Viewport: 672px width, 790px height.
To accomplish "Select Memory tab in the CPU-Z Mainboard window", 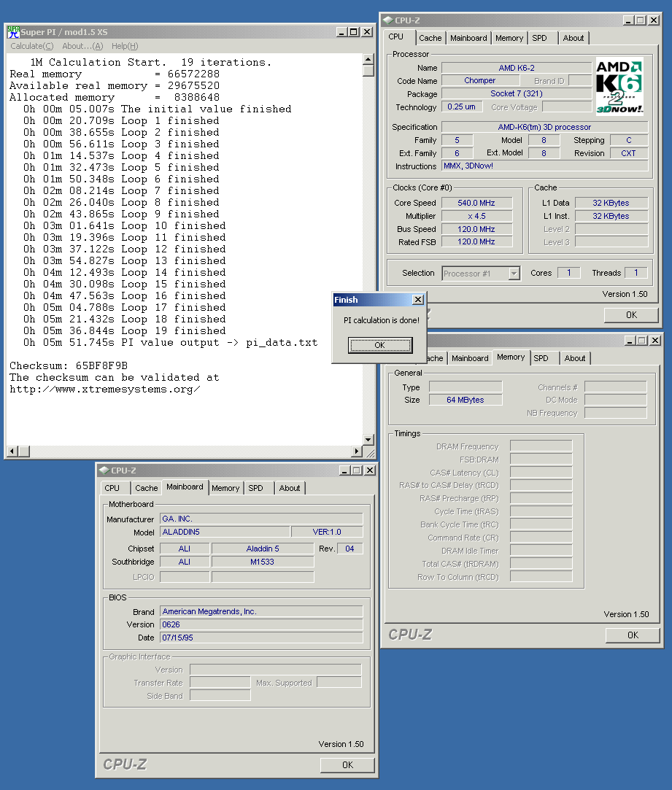I will tap(225, 488).
